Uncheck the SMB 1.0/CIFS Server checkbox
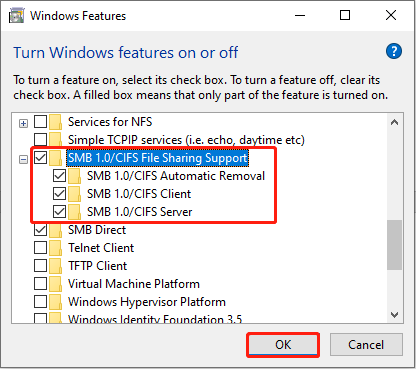Viewport: 416px width, 369px height. pyautogui.click(x=59, y=212)
